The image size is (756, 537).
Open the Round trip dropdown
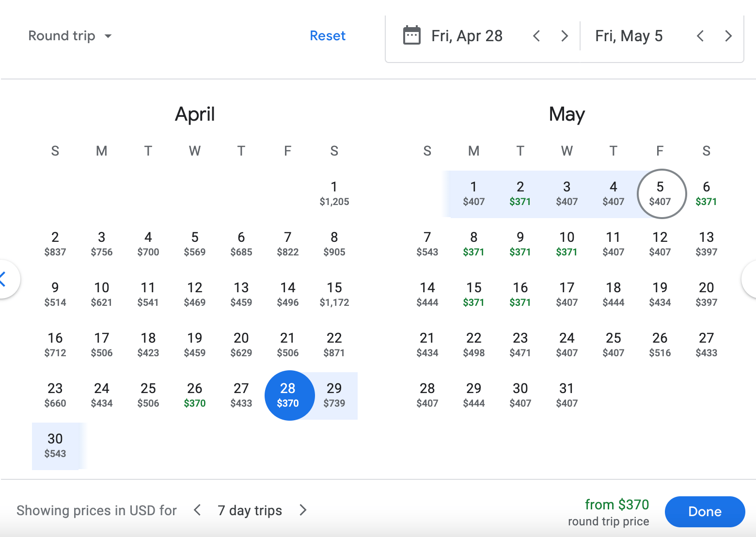70,36
